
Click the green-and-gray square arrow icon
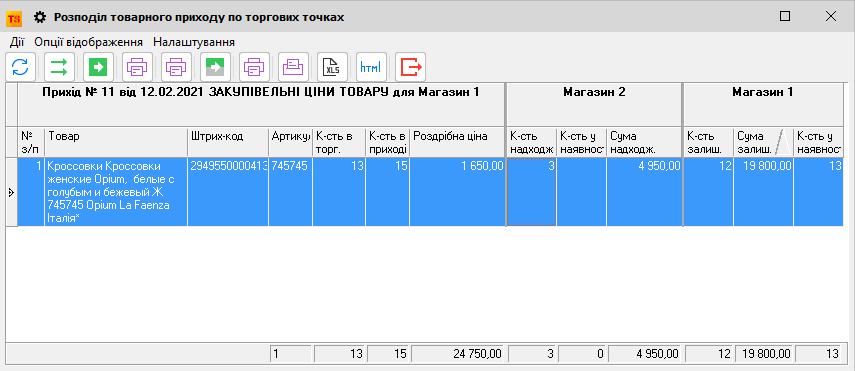pos(215,68)
